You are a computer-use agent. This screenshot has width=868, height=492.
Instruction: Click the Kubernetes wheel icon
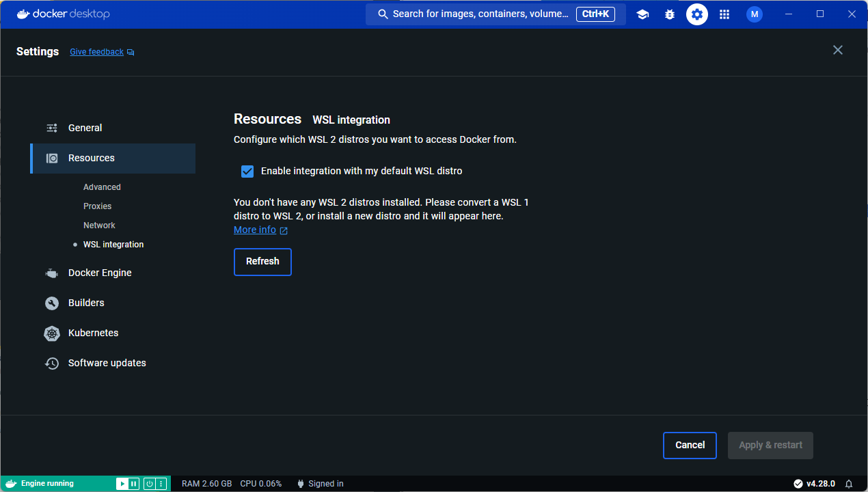52,333
